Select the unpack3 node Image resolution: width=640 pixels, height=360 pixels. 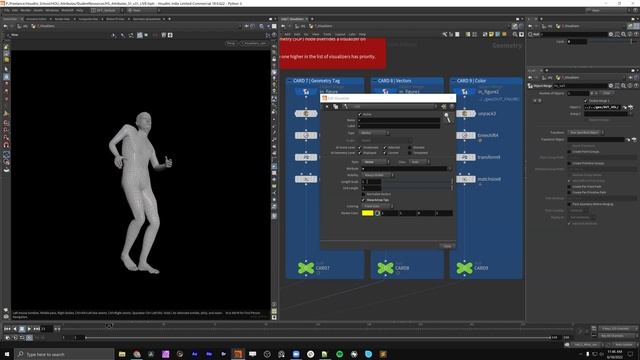465,113
